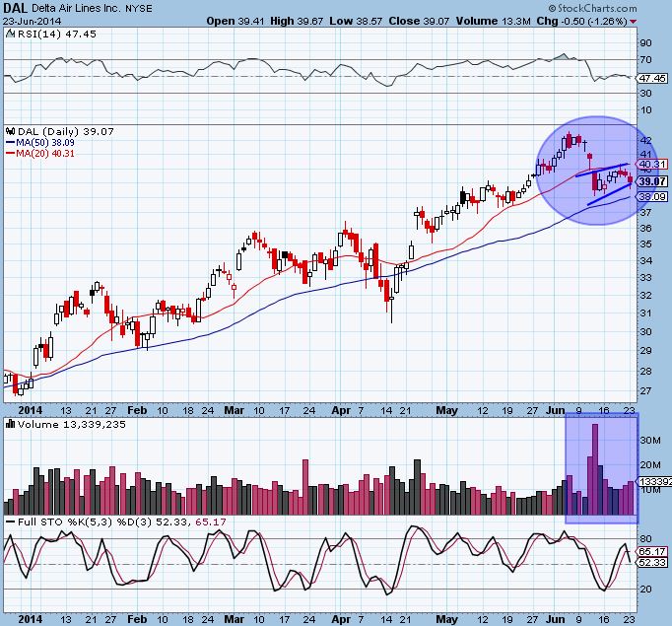Select the DAL ticker symbol in the header
The height and width of the screenshot is (626, 672).
[15, 8]
